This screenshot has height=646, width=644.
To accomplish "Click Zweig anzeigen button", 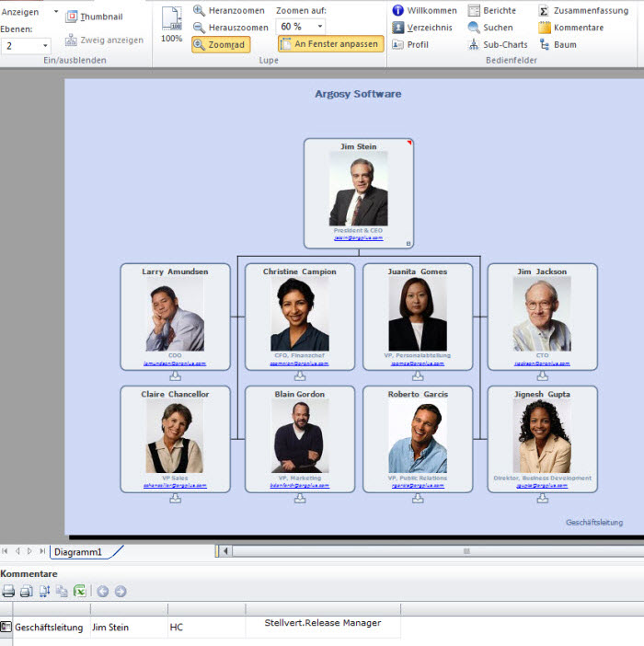I will coord(104,40).
